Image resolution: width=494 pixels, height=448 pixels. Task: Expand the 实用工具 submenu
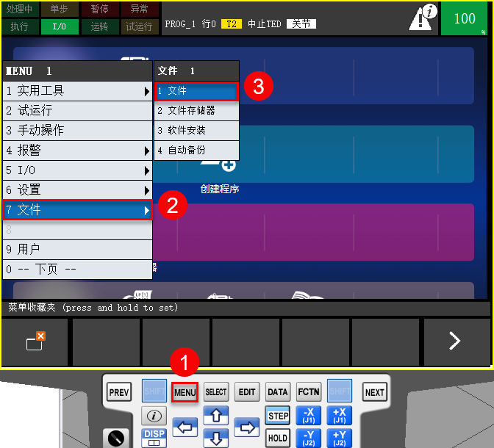[76, 91]
